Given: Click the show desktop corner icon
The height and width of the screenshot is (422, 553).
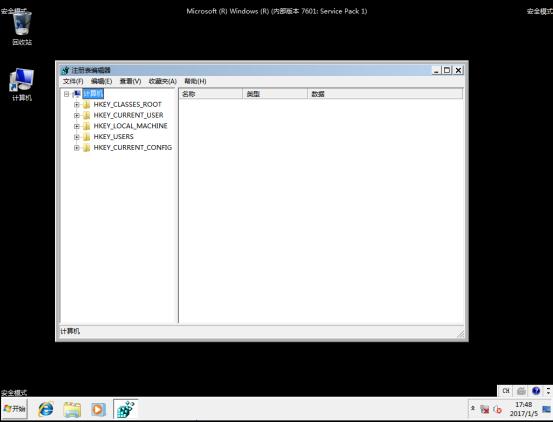Looking at the screenshot, I should (547, 409).
